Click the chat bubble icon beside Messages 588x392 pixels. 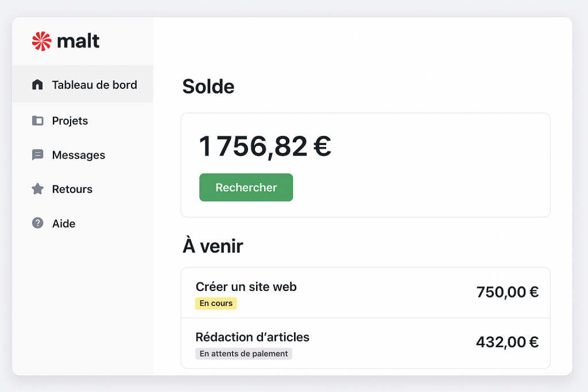(x=38, y=155)
